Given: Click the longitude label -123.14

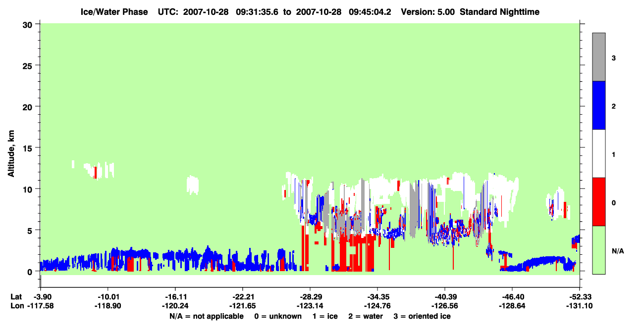Looking at the screenshot, I should [x=310, y=306].
